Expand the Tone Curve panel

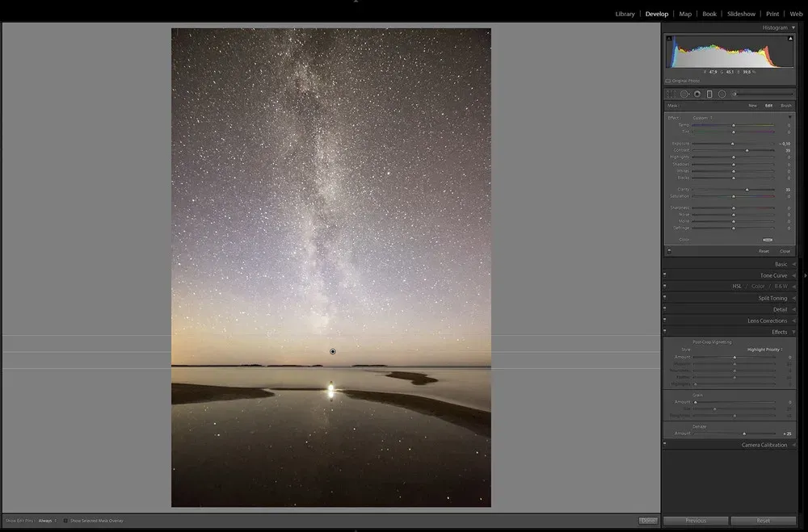pos(793,275)
